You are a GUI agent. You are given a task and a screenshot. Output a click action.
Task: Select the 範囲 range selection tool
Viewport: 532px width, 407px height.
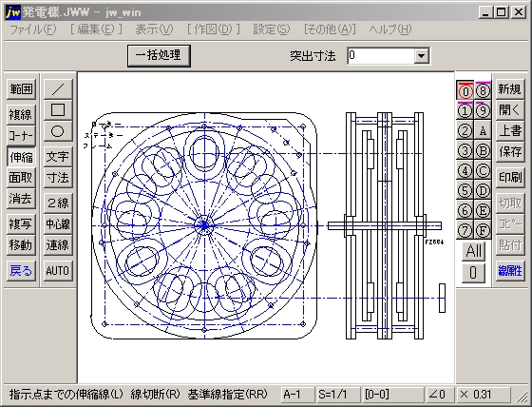tap(21, 89)
